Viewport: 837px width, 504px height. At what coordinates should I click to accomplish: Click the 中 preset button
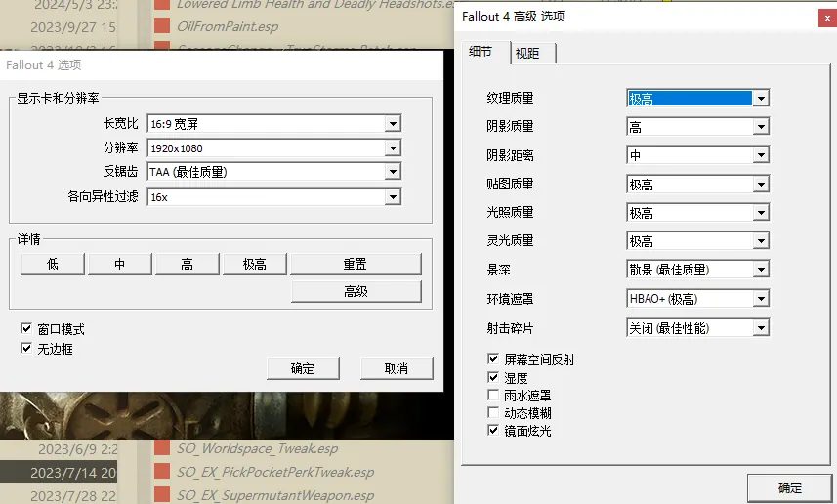(x=119, y=264)
